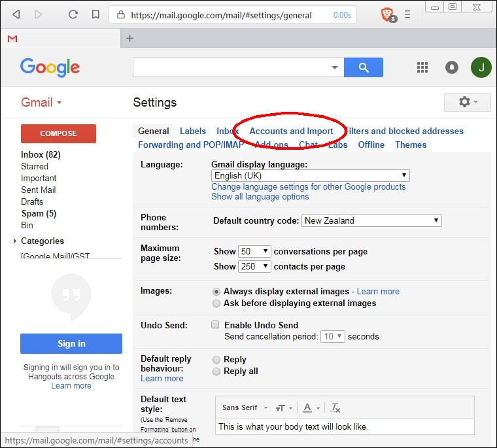Click the Google logo
Viewport: 497px width, 448px height.
click(50, 67)
